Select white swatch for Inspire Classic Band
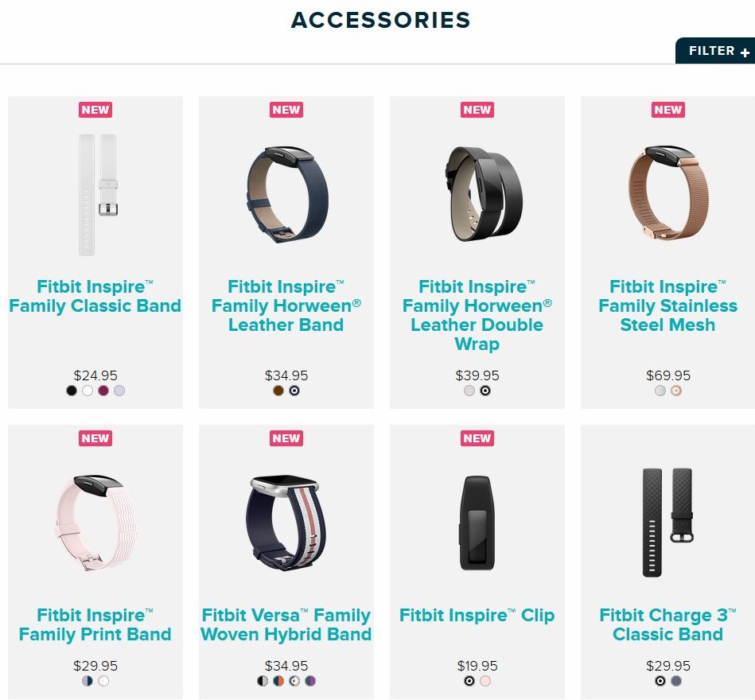The height and width of the screenshot is (700, 755). tap(88, 391)
